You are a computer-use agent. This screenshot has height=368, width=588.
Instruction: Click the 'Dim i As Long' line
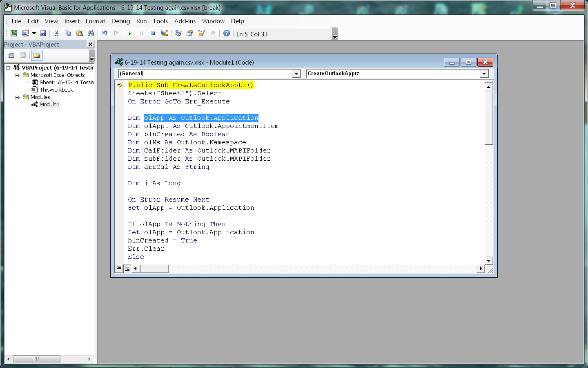154,183
